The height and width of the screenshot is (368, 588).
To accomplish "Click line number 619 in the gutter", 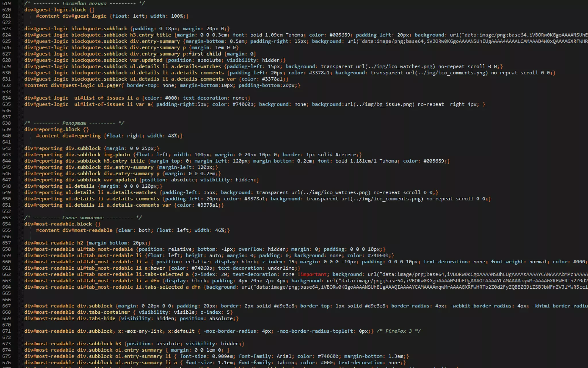I will [x=6, y=3].
